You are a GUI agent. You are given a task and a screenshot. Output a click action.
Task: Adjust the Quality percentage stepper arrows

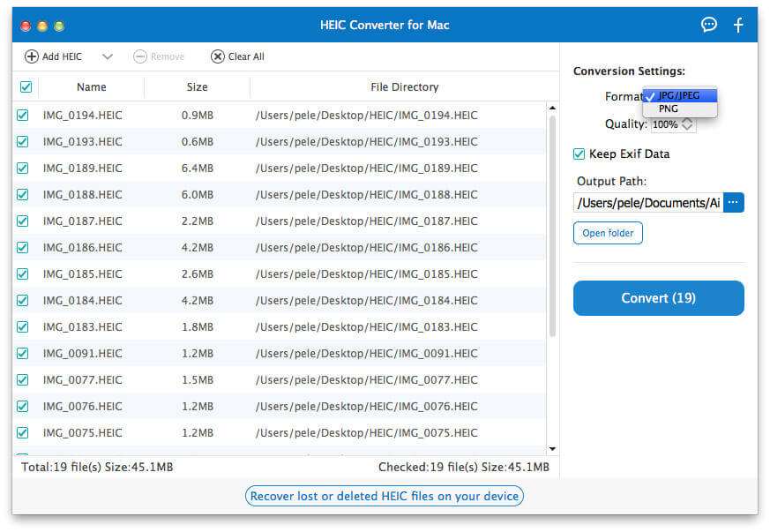click(x=687, y=124)
